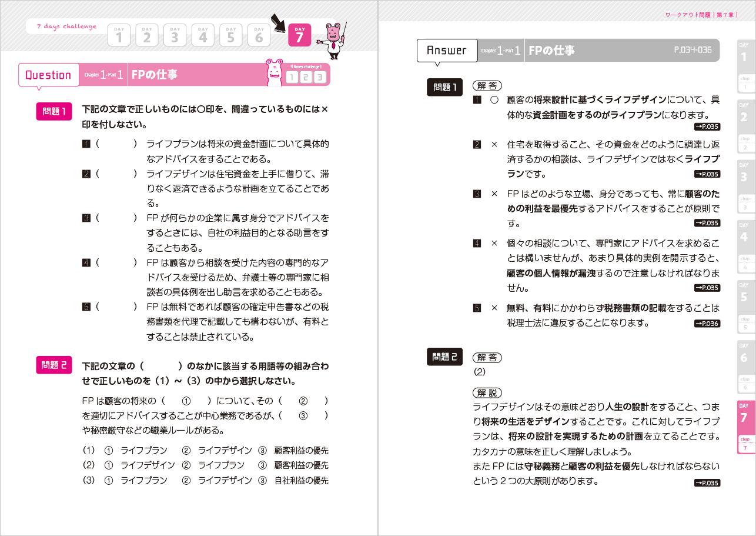Click the pink 問題1 label on question page
The height and width of the screenshot is (536, 756).
[54, 111]
